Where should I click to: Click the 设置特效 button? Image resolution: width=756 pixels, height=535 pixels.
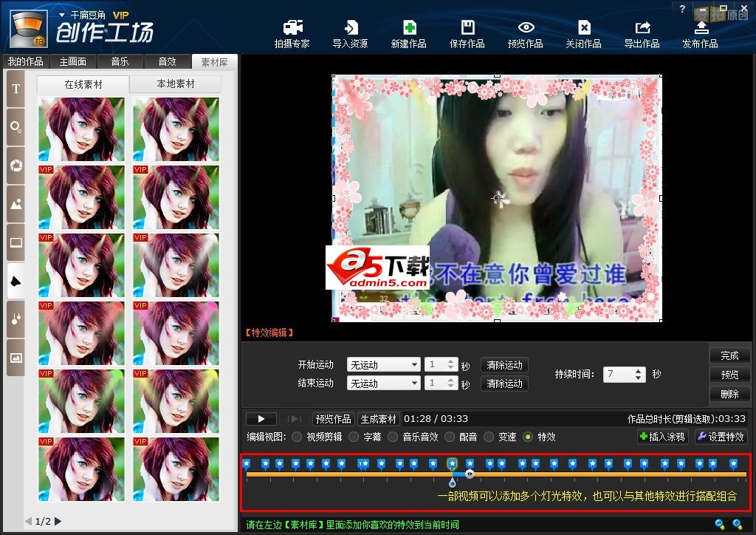coord(721,437)
